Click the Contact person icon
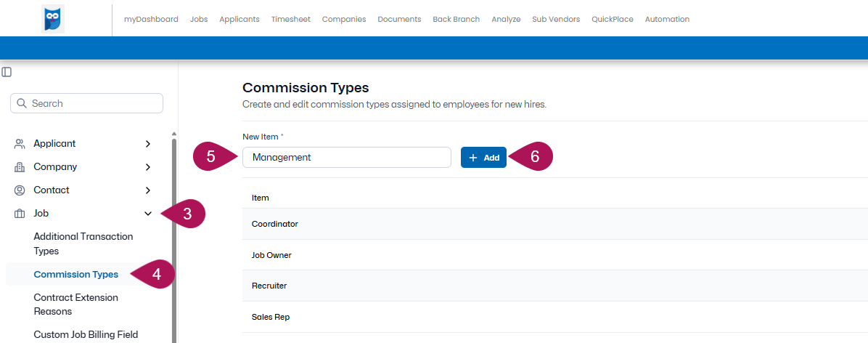The width and height of the screenshot is (868, 343). point(20,190)
